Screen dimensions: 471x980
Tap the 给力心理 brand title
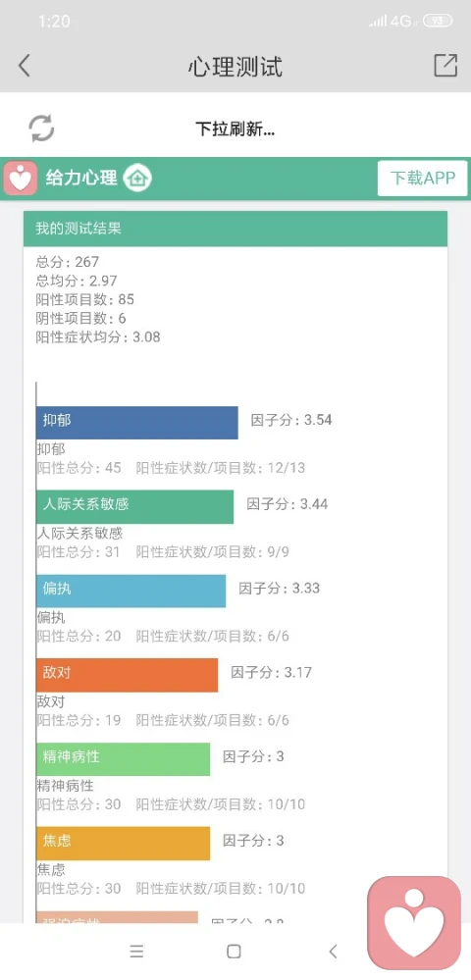point(81,179)
